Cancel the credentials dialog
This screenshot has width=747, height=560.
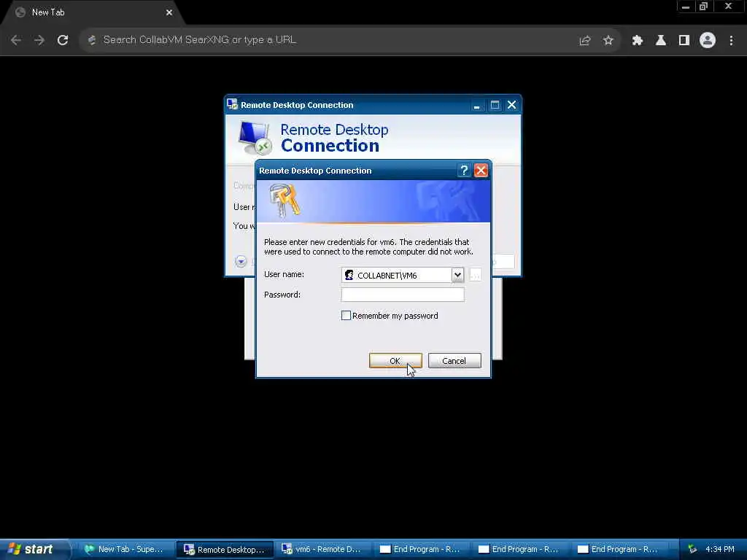coord(454,360)
